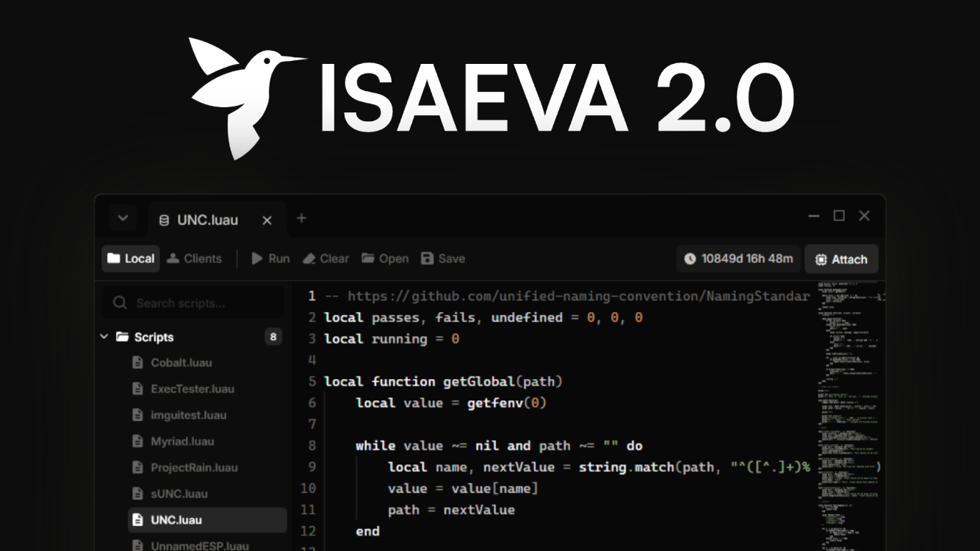Open imguitest.luau script
The height and width of the screenshot is (551, 980).
click(x=188, y=415)
